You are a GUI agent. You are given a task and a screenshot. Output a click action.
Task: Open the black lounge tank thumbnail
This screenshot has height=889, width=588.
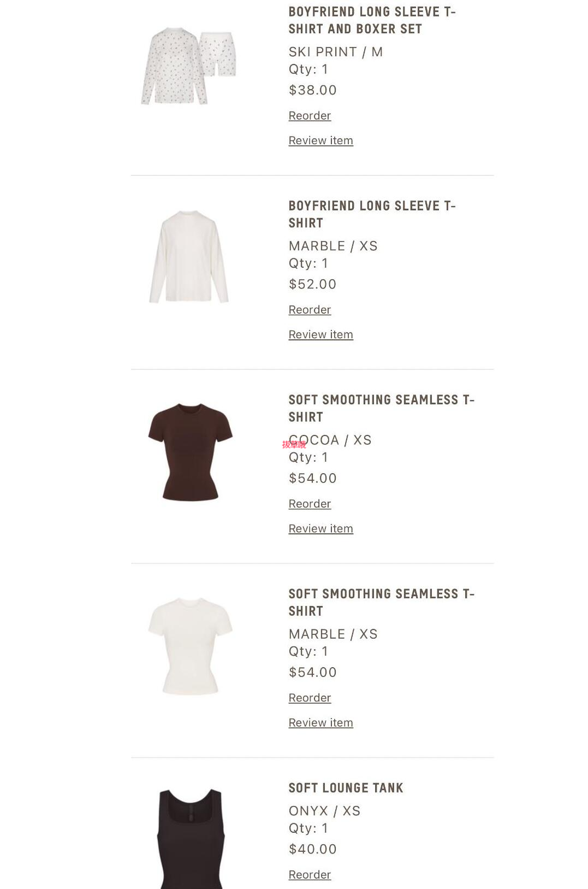coord(191,838)
